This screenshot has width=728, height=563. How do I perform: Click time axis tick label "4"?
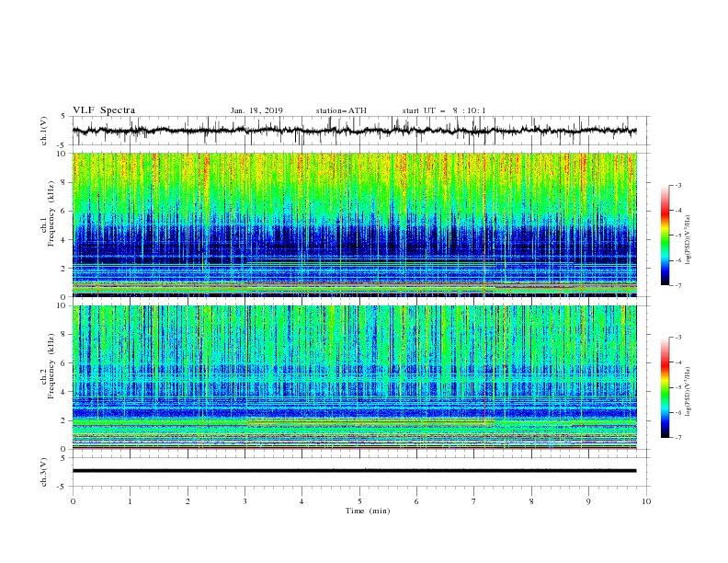click(301, 501)
